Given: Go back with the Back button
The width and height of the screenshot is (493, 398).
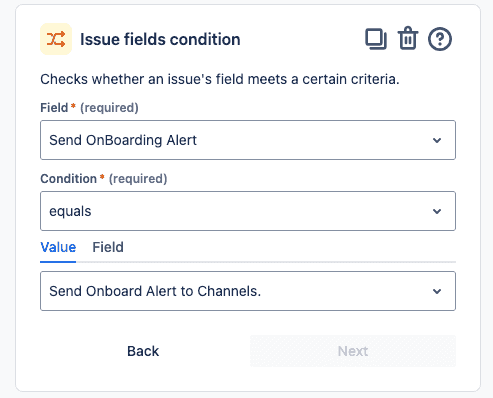Looking at the screenshot, I should point(143,351).
